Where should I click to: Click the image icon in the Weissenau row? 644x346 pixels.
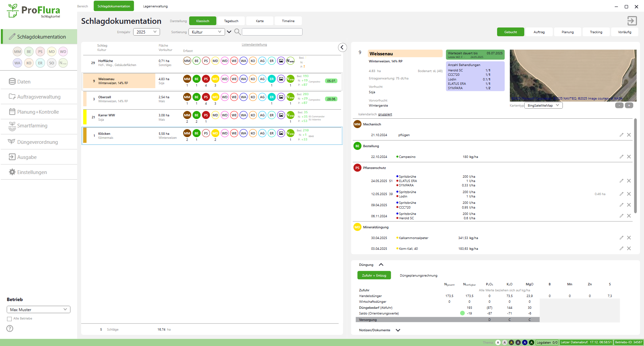coord(281,79)
